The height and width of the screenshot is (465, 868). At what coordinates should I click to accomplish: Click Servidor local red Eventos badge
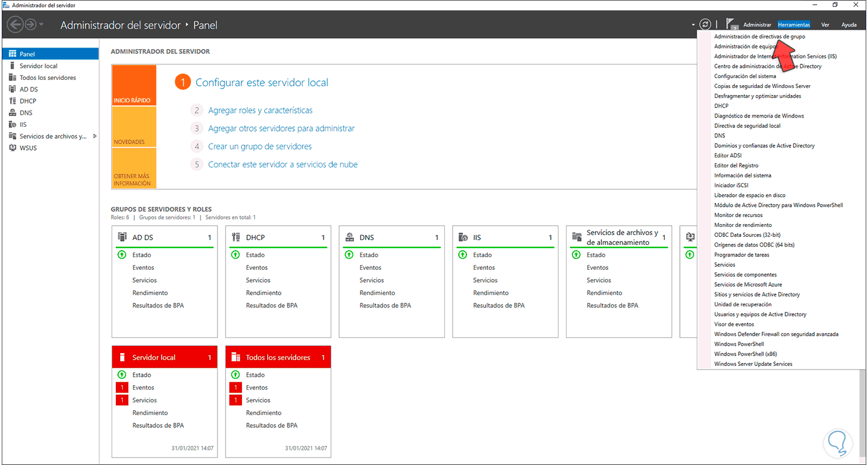[x=122, y=387]
